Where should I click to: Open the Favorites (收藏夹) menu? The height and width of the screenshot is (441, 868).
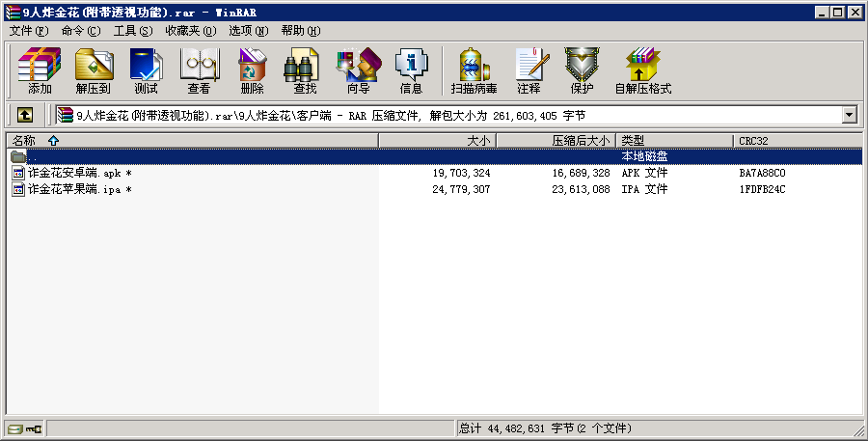click(190, 30)
